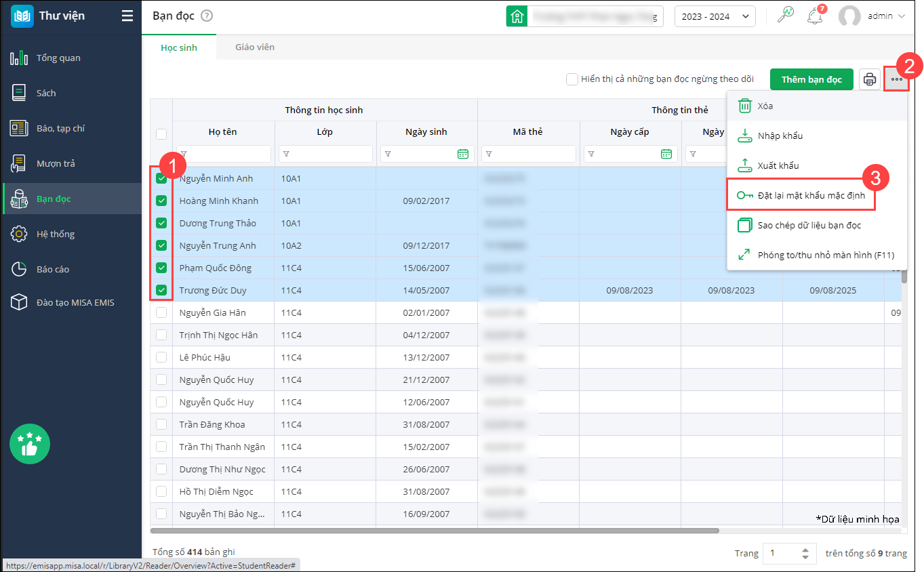The width and height of the screenshot is (924, 572).
Task: Click the notification bell icon
Action: click(x=814, y=17)
